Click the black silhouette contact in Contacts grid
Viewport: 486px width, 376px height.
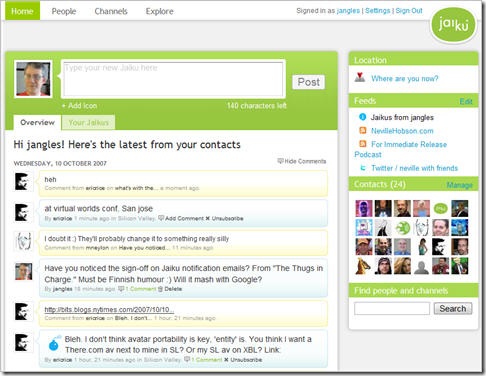440,247
